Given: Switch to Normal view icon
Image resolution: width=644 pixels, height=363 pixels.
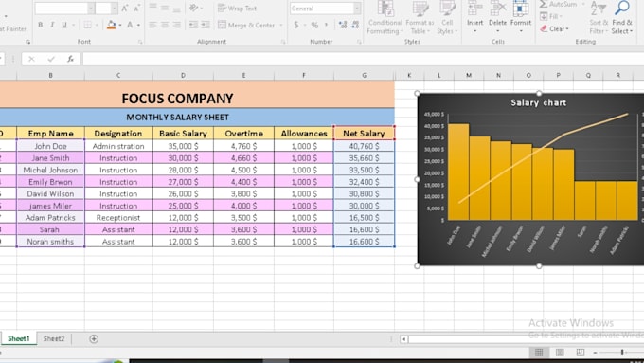Looking at the screenshot, I should click(x=539, y=353).
